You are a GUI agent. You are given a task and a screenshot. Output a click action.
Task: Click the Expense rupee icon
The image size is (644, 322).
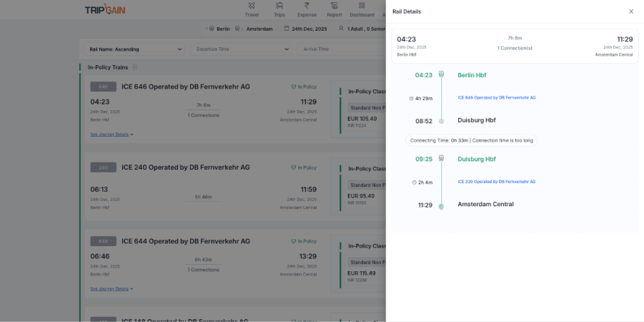307,6
